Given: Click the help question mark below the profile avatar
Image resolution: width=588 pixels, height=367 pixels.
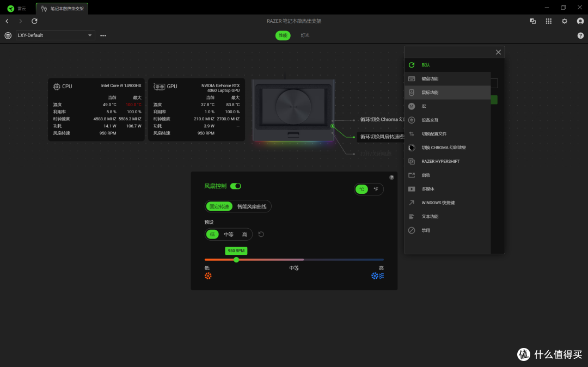Looking at the screenshot, I should 580,35.
